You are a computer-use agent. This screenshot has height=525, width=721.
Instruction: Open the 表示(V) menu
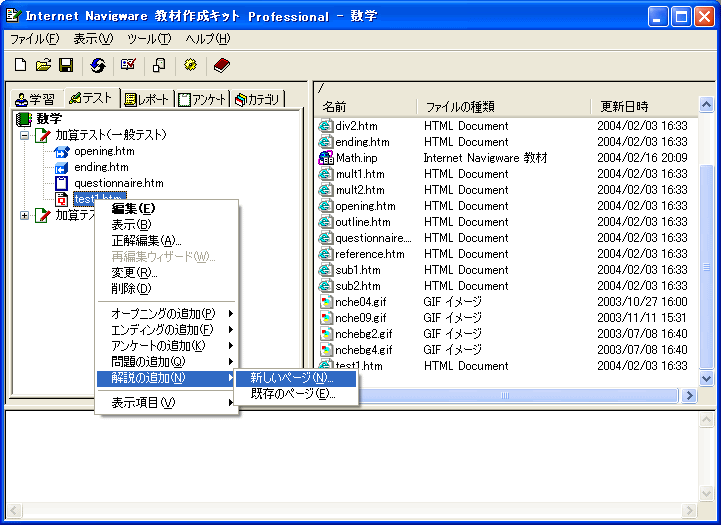93,39
